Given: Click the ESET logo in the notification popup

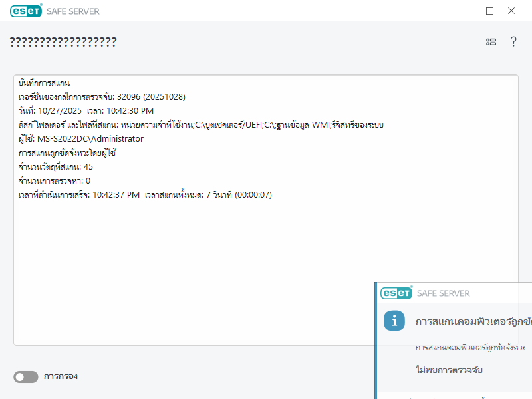Looking at the screenshot, I should (396, 293).
